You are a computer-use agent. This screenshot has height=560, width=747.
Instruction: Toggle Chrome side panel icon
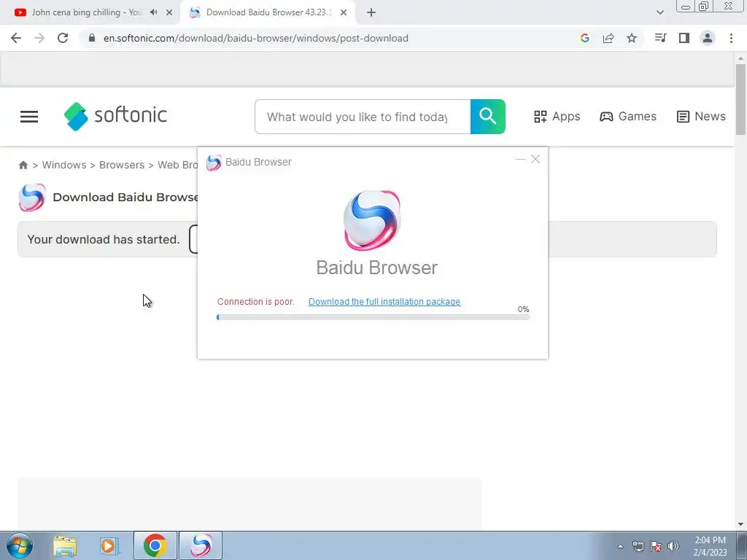pos(684,38)
